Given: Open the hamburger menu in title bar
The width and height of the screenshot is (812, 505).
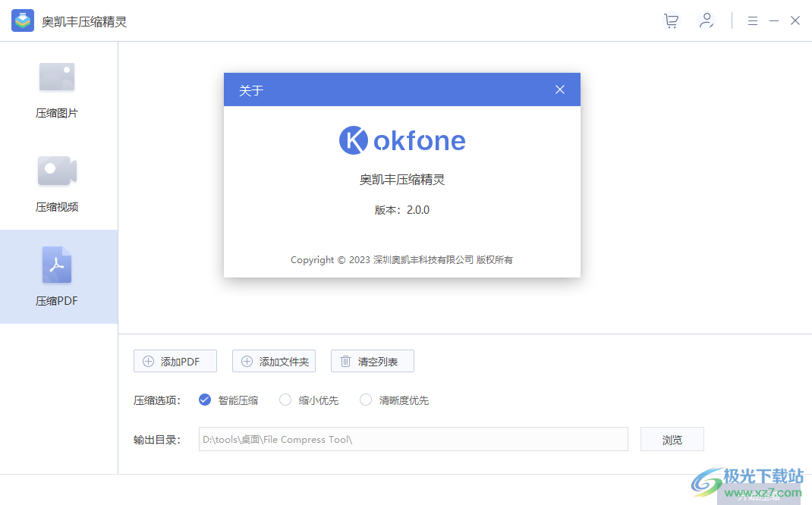Looking at the screenshot, I should click(x=753, y=20).
